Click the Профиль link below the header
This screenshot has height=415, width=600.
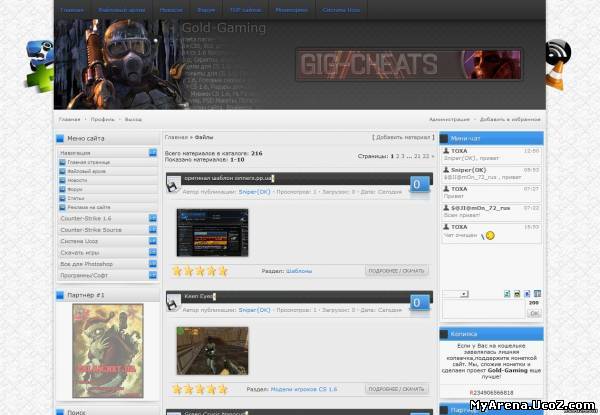103,119
